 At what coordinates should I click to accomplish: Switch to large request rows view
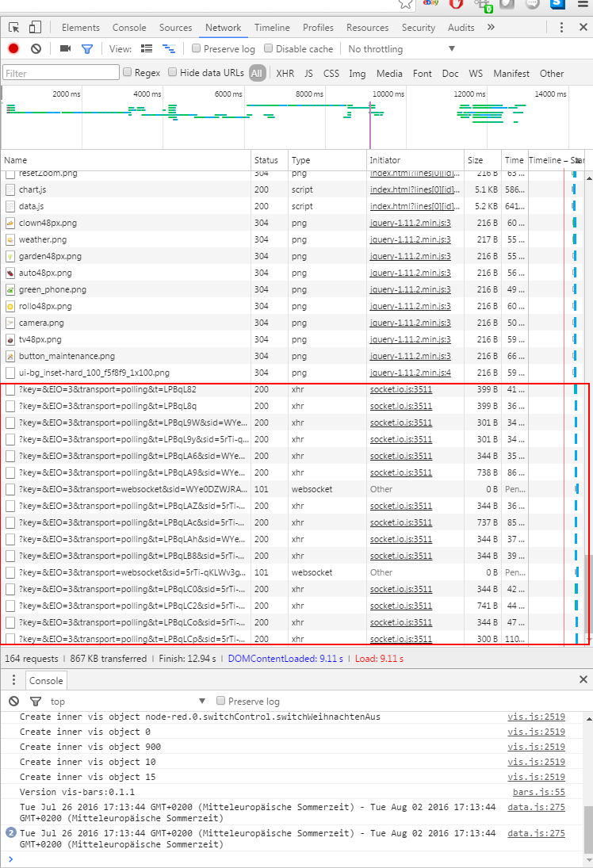[147, 49]
